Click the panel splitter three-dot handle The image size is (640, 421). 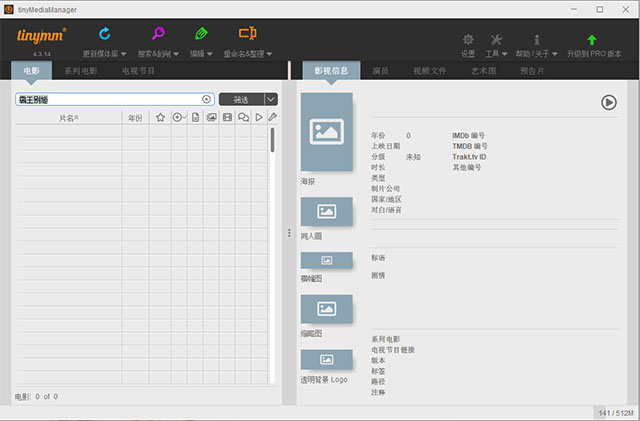click(x=289, y=233)
